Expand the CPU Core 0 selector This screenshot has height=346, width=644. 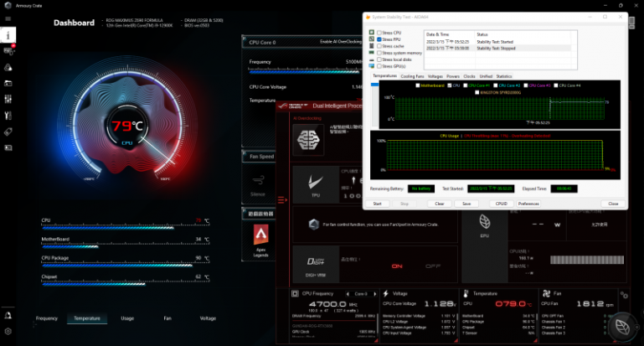(362, 294)
